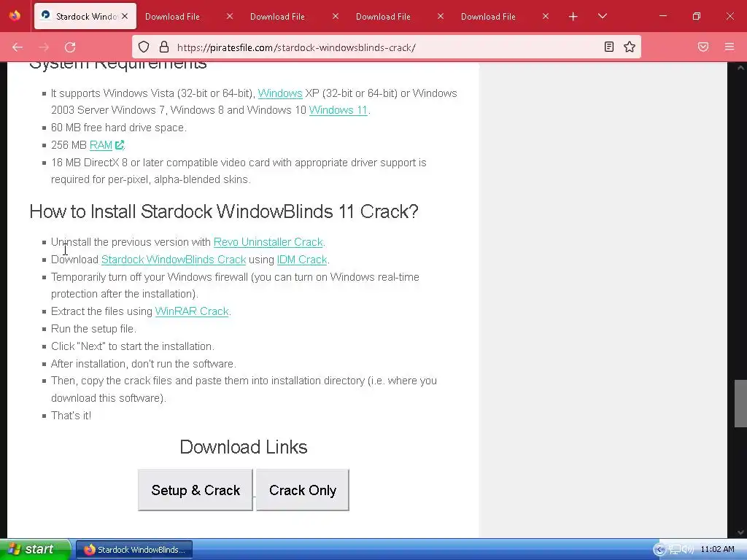747x560 pixels.
Task: Click the 'Run the setup file.' item
Action: click(94, 329)
